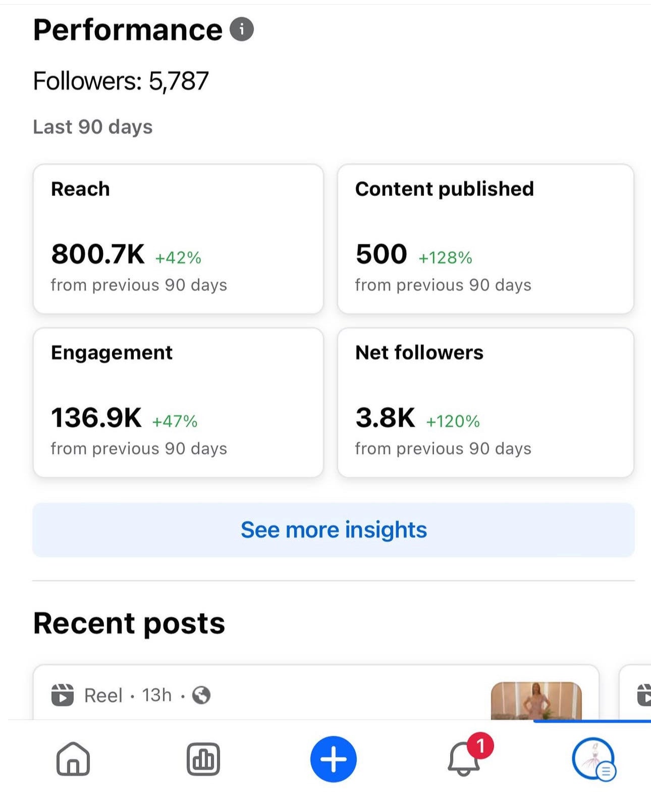Click See more insights button
The image size is (651, 812).
point(333,530)
